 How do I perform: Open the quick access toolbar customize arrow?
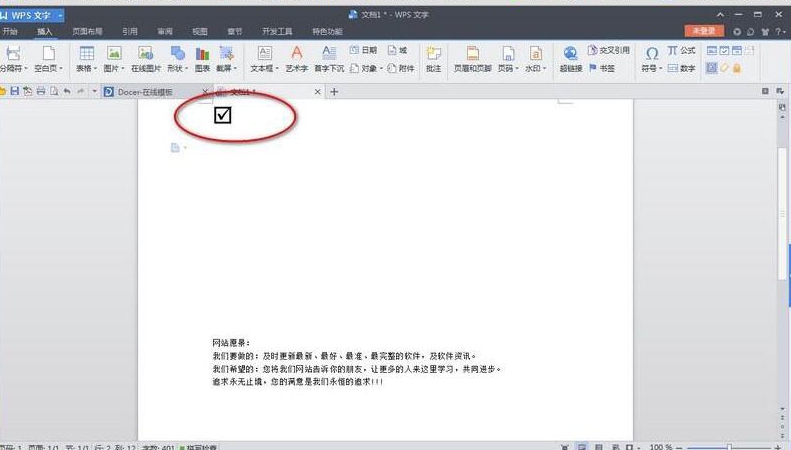[x=94, y=91]
